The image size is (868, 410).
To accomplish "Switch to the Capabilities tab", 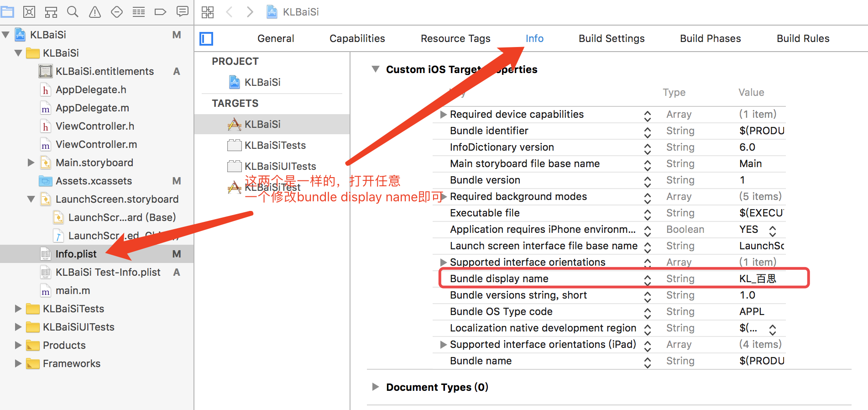I will click(x=357, y=39).
